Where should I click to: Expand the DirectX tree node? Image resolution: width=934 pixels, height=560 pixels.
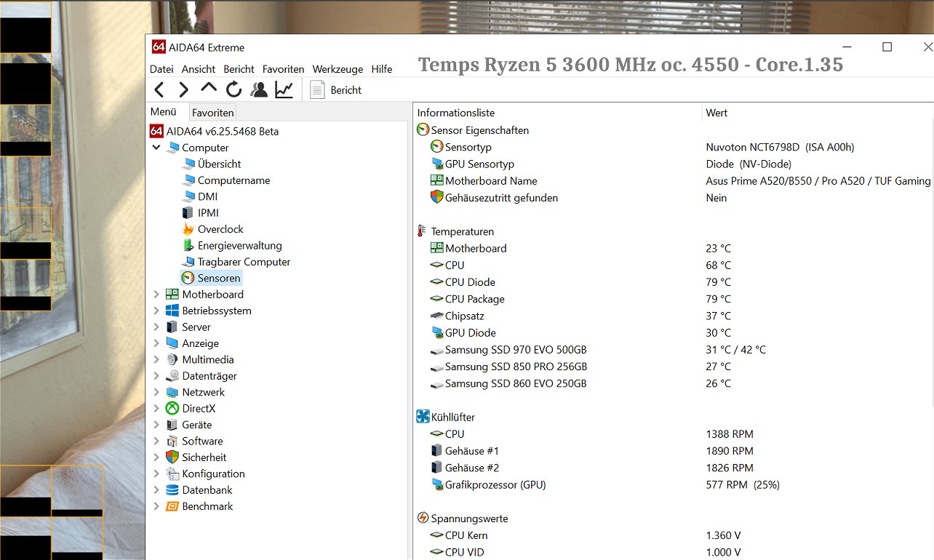(156, 409)
